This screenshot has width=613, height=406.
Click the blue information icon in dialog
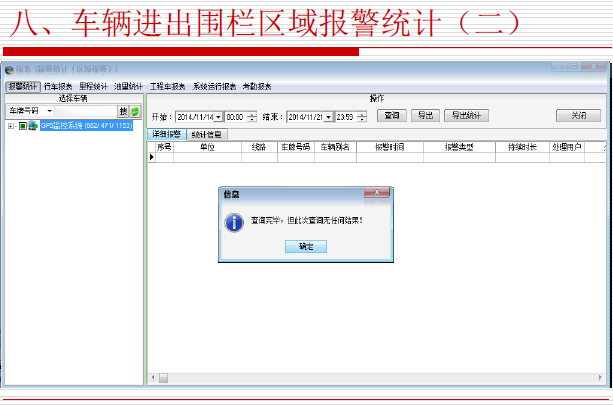pyautogui.click(x=235, y=220)
